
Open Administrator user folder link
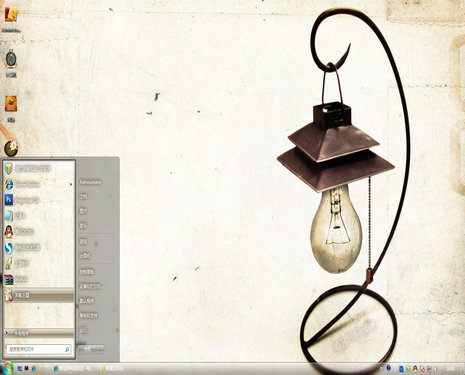(x=90, y=182)
